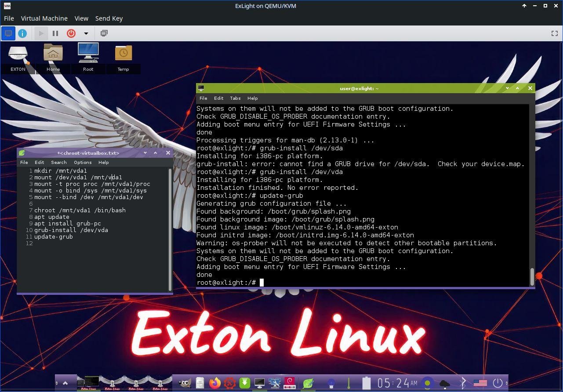Open the viewer's View menu
This screenshot has width=563, height=392.
tap(81, 18)
